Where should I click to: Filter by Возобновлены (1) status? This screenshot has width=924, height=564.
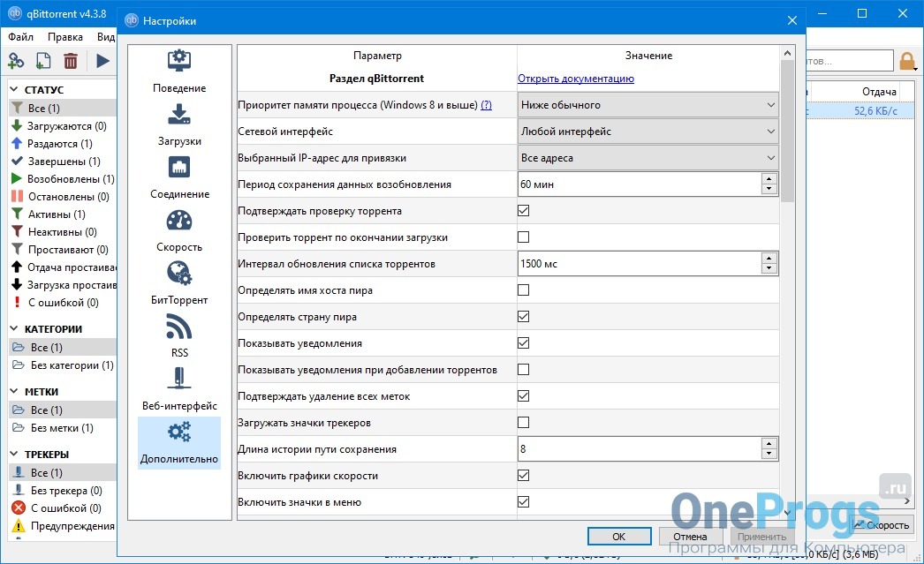pos(63,178)
